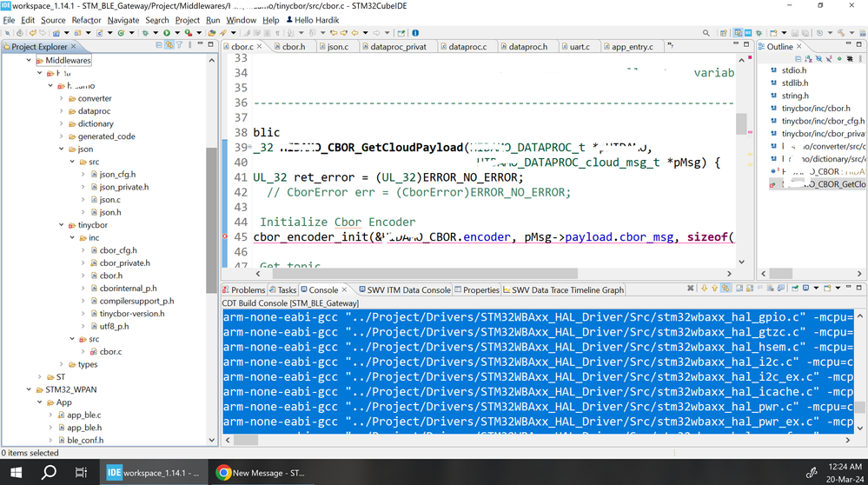Screen dimensions: 868x485
Task: Open the Device Configuration Tool MX perspective icon
Action: 748,33
